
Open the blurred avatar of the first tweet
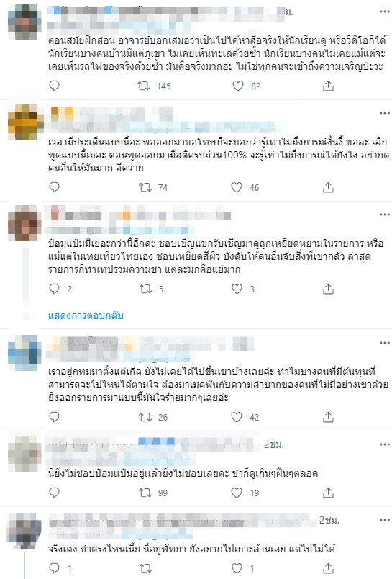pyautogui.click(x=24, y=21)
